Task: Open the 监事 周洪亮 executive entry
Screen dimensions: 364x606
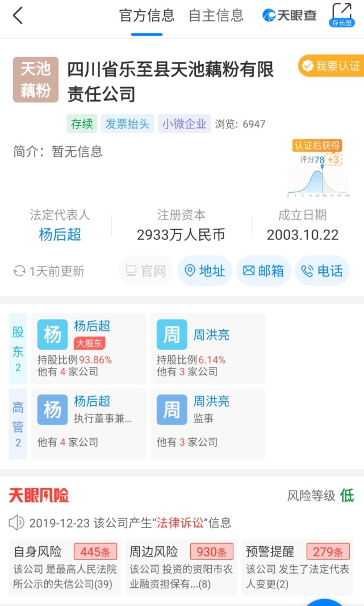Action: [208, 424]
